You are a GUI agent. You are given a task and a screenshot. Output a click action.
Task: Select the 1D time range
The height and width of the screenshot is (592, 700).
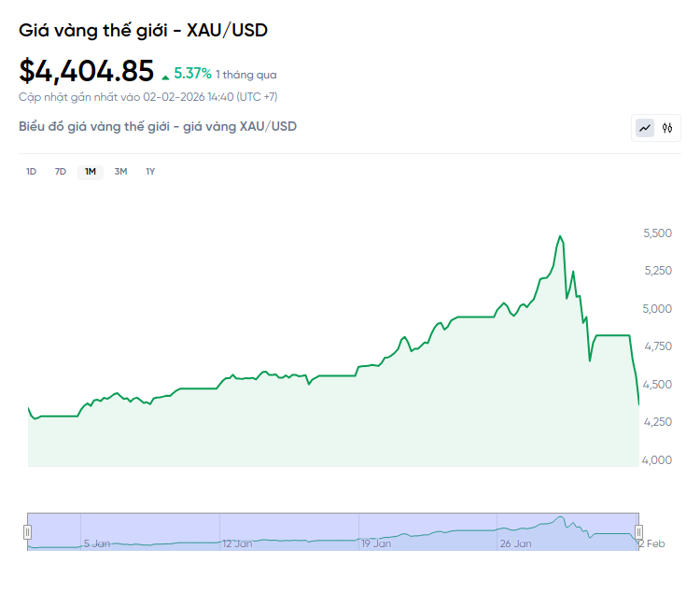pos(31,172)
